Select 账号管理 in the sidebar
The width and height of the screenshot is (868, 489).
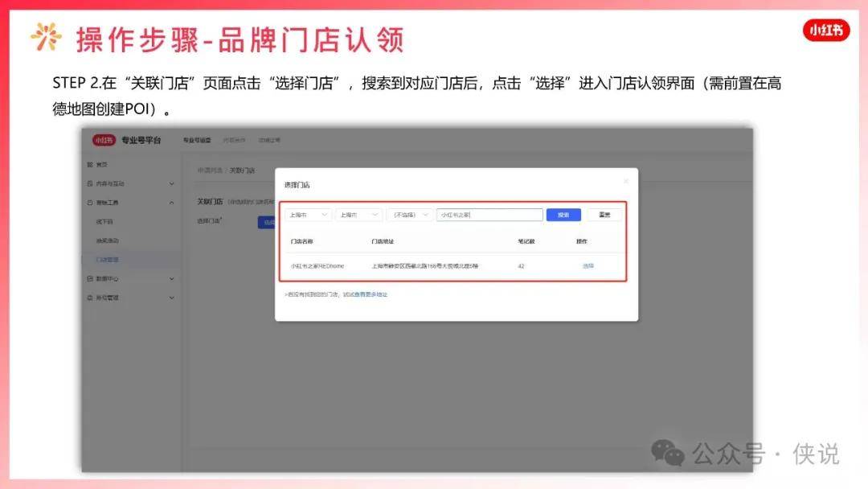pos(108,298)
